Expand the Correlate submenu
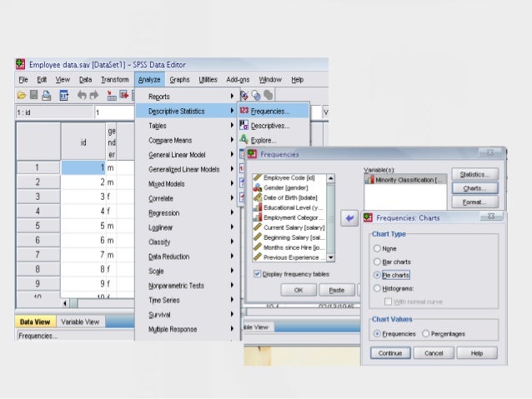 pos(188,198)
